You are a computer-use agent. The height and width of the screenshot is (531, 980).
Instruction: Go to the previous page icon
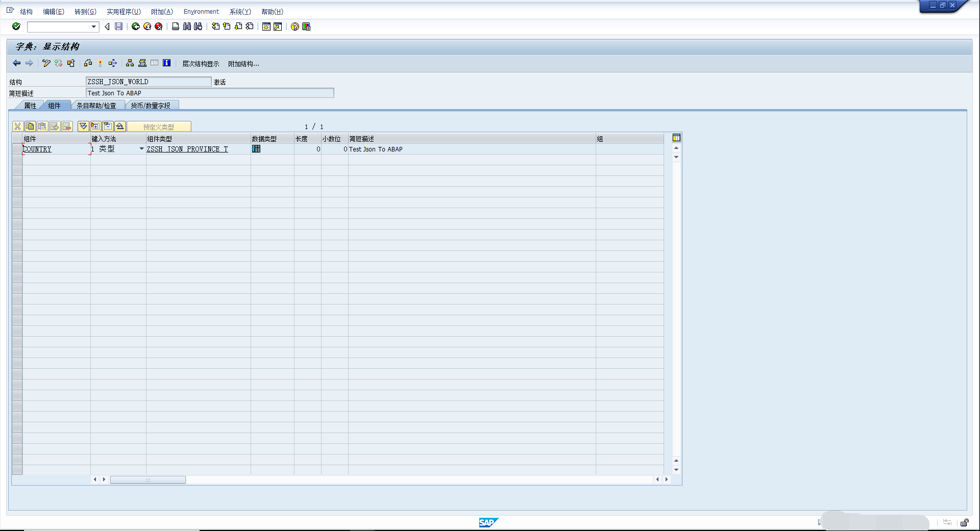[x=227, y=27]
